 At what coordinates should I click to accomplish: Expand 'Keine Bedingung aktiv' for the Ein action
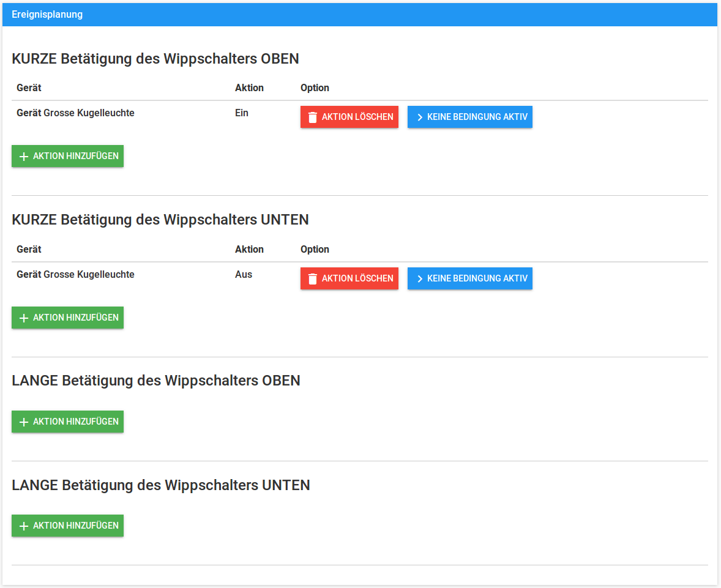[470, 117]
